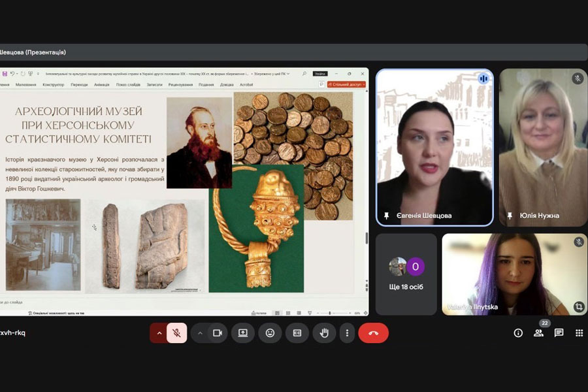Viewport: 588px width, 392px height.
Task: Open the emoji reactions icon
Action: (x=270, y=333)
